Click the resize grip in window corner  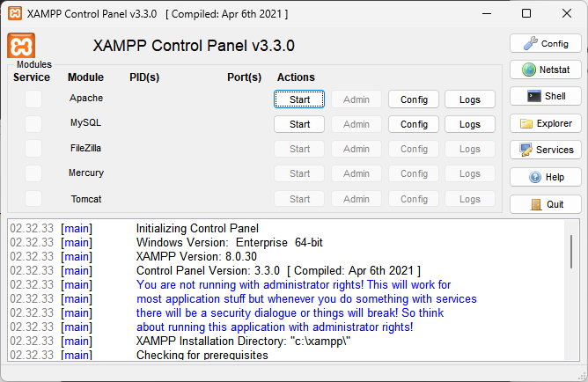(x=583, y=377)
